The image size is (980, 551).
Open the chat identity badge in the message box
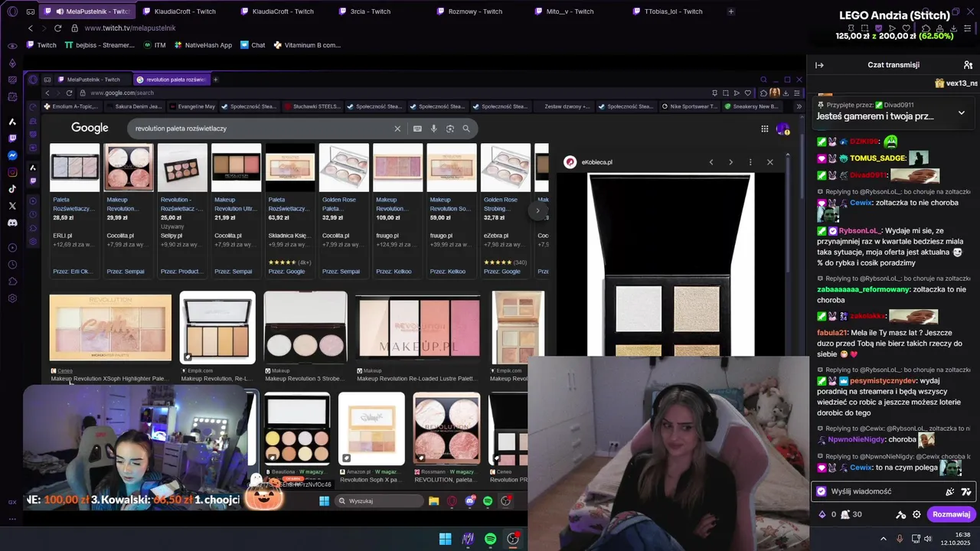(822, 491)
